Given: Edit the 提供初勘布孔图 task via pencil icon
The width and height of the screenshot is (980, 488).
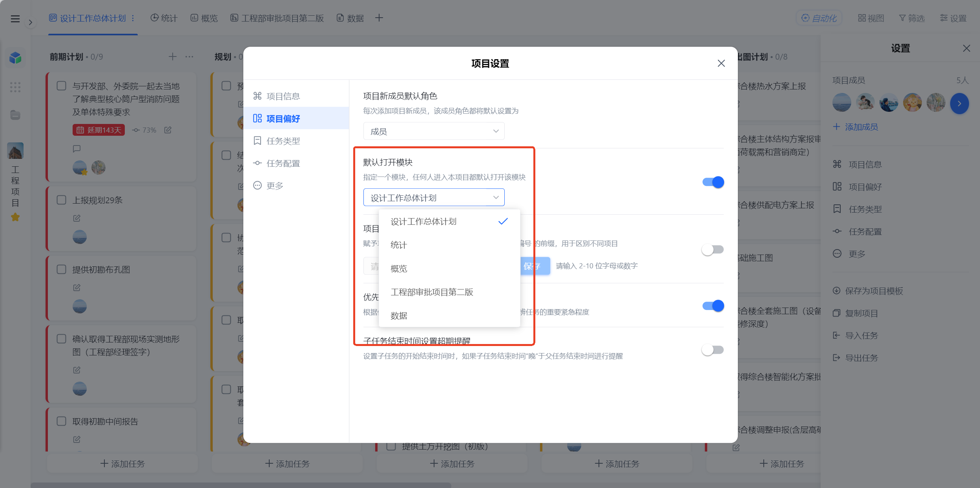Looking at the screenshot, I should coord(77,288).
